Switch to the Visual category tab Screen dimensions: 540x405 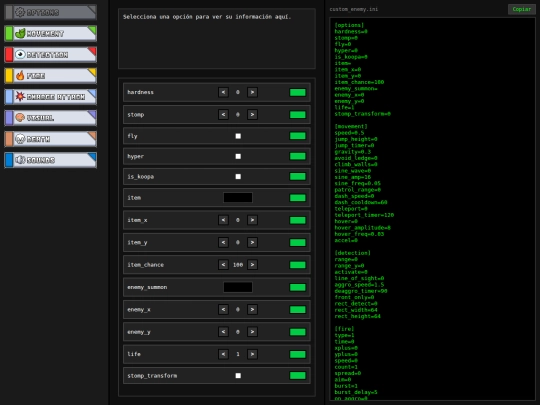coord(50,118)
